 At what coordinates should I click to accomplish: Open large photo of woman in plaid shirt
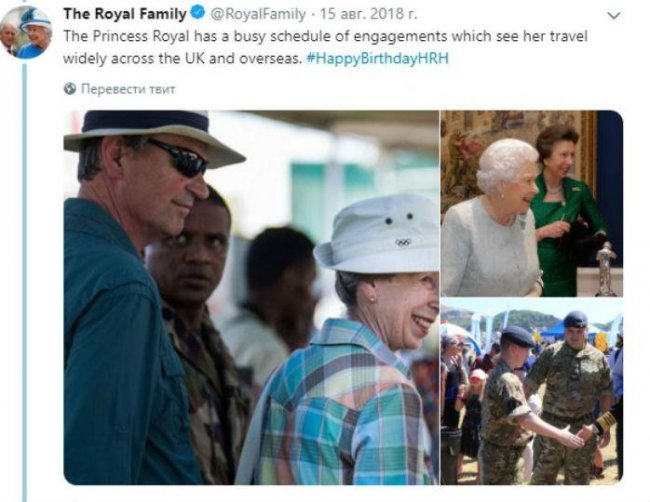(x=251, y=297)
